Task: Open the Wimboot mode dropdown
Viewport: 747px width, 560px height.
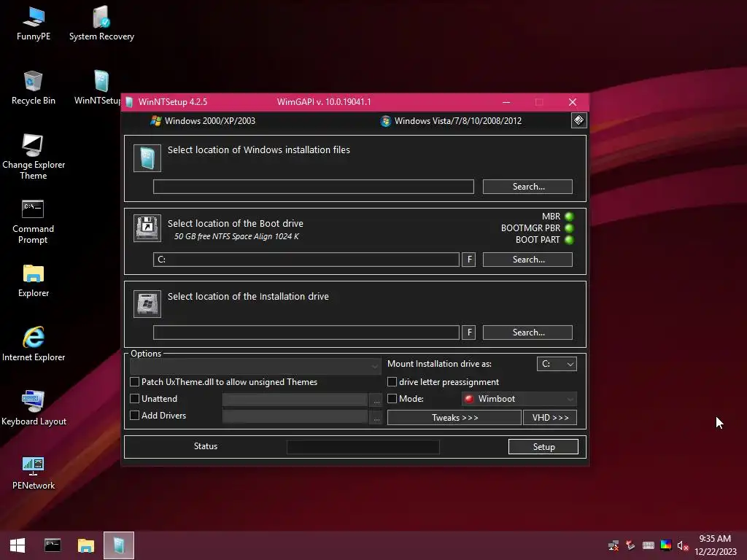Action: pyautogui.click(x=519, y=399)
